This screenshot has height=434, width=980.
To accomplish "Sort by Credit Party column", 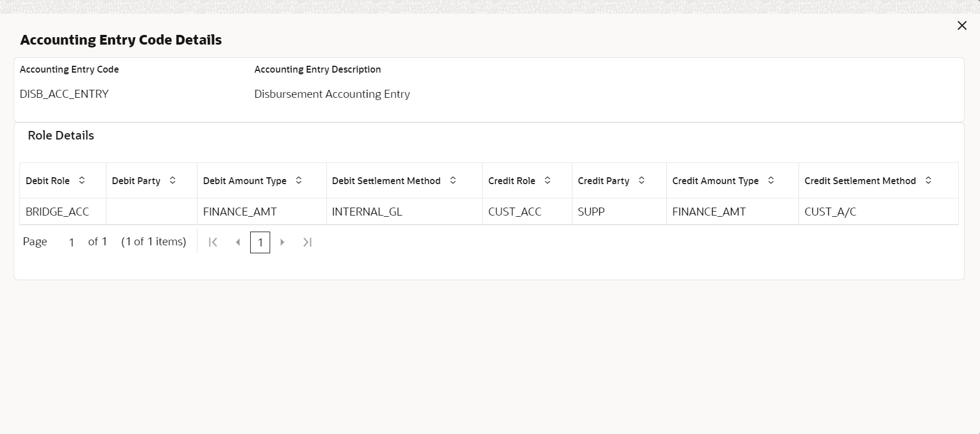I will coord(642,181).
